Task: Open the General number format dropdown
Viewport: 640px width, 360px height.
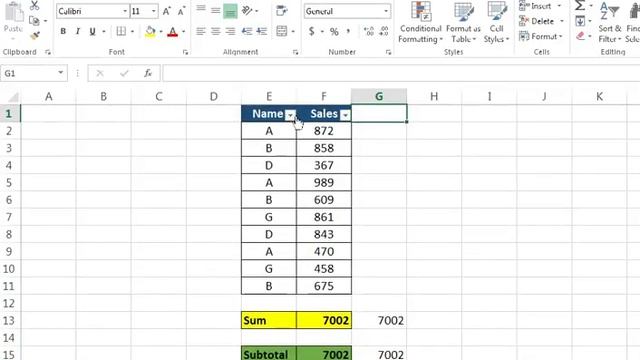Action: (386, 11)
